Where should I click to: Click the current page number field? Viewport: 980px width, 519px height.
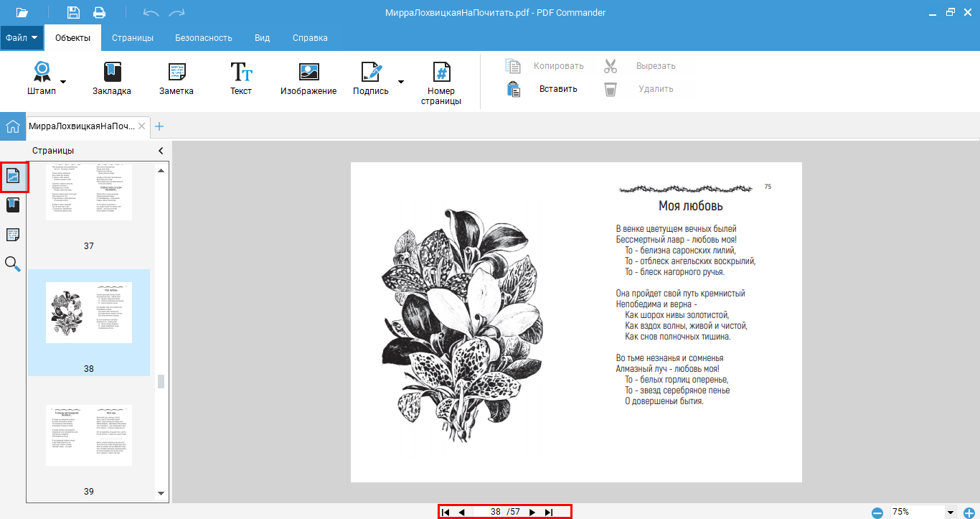click(495, 512)
